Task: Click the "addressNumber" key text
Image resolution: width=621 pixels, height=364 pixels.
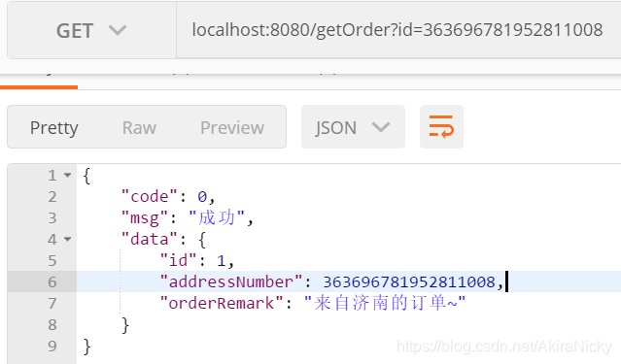Action: (x=231, y=281)
